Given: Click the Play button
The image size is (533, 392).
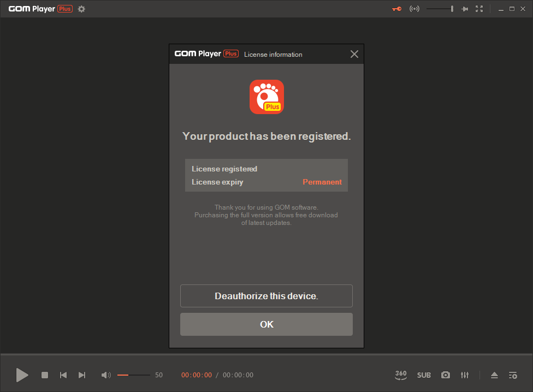Looking at the screenshot, I should [x=22, y=375].
